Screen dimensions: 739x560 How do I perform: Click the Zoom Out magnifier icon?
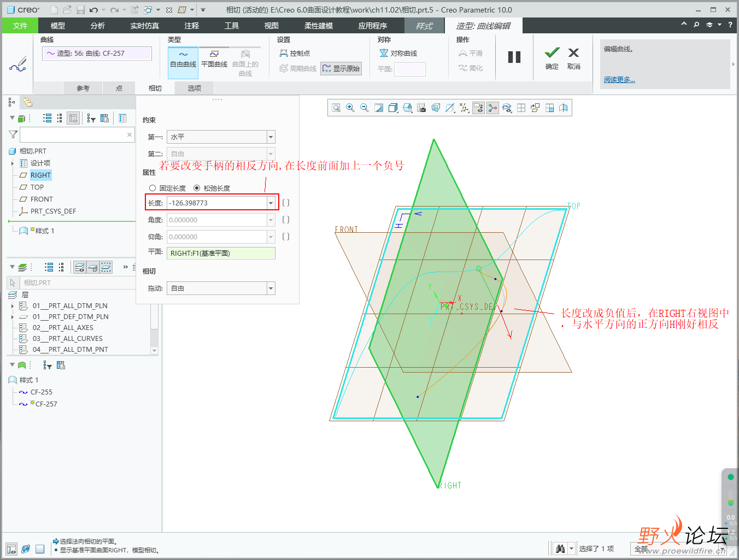365,108
